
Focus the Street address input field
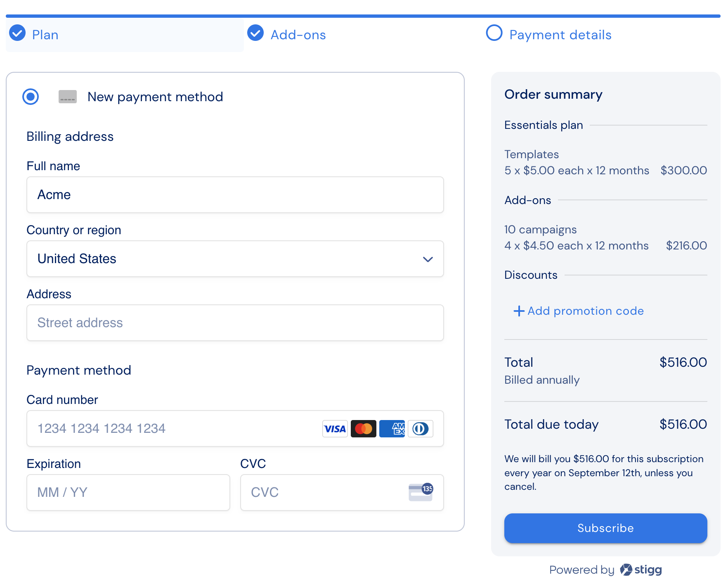coord(235,323)
